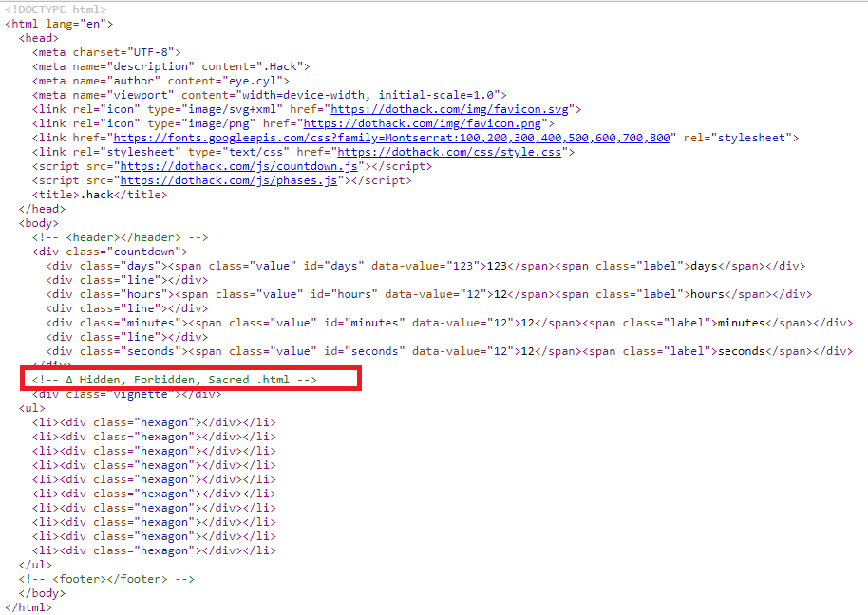868x615 pixels.
Task: Click the opening <body> tag
Action: [39, 223]
